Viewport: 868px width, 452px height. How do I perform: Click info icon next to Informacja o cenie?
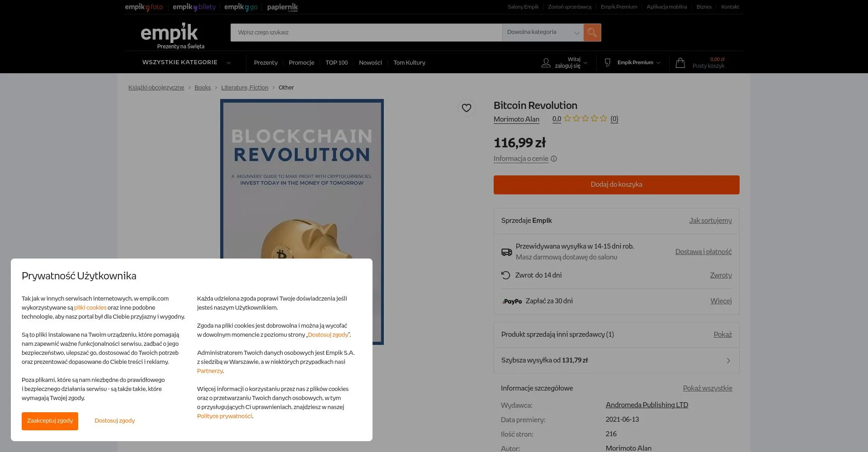pos(554,159)
